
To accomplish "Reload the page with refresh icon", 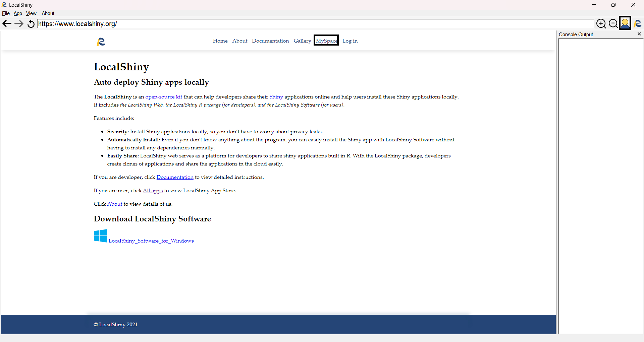I will [x=31, y=24].
